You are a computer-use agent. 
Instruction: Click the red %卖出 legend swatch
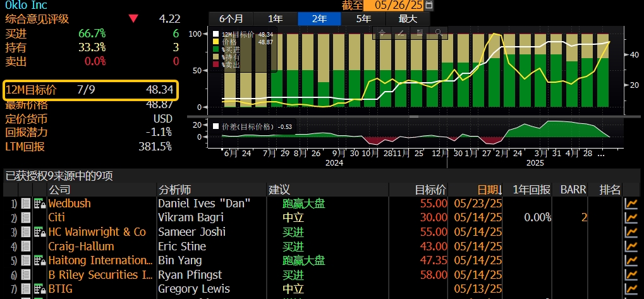216,64
